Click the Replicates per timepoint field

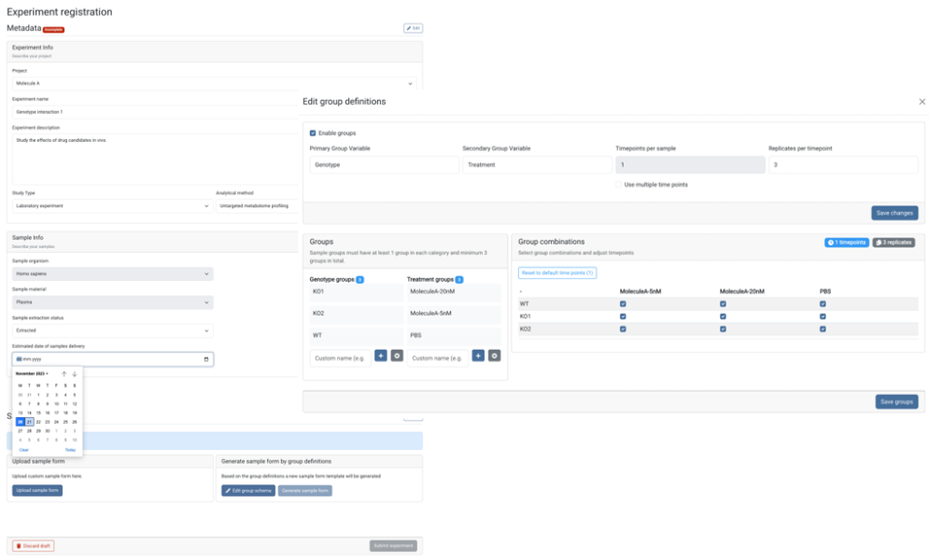842,164
